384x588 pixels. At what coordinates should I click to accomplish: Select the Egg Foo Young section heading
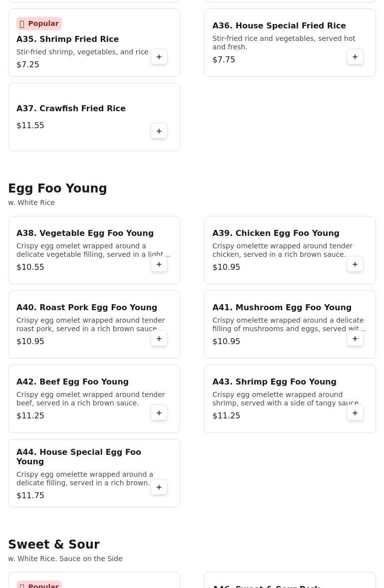point(57,188)
